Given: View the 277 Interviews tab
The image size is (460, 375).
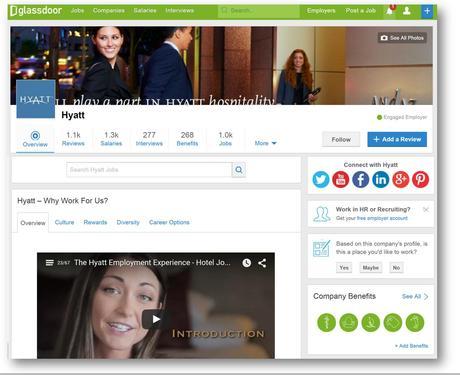Looking at the screenshot, I should click(x=149, y=139).
